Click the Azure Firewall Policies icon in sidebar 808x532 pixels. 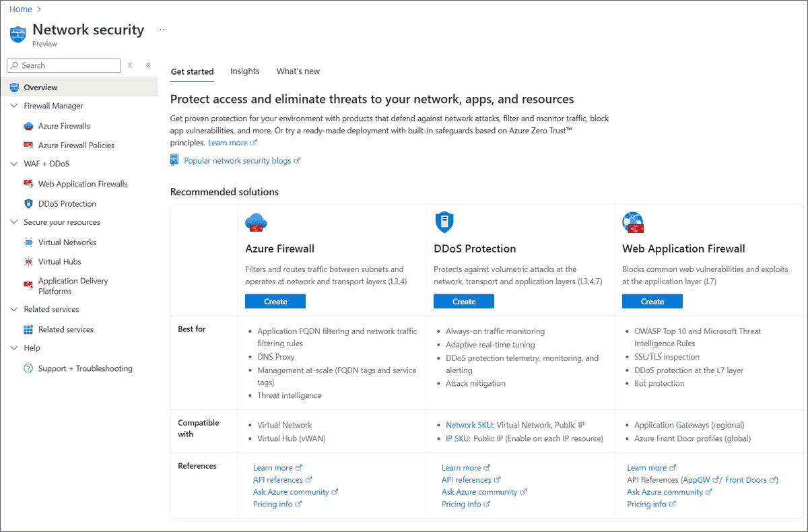[28, 145]
